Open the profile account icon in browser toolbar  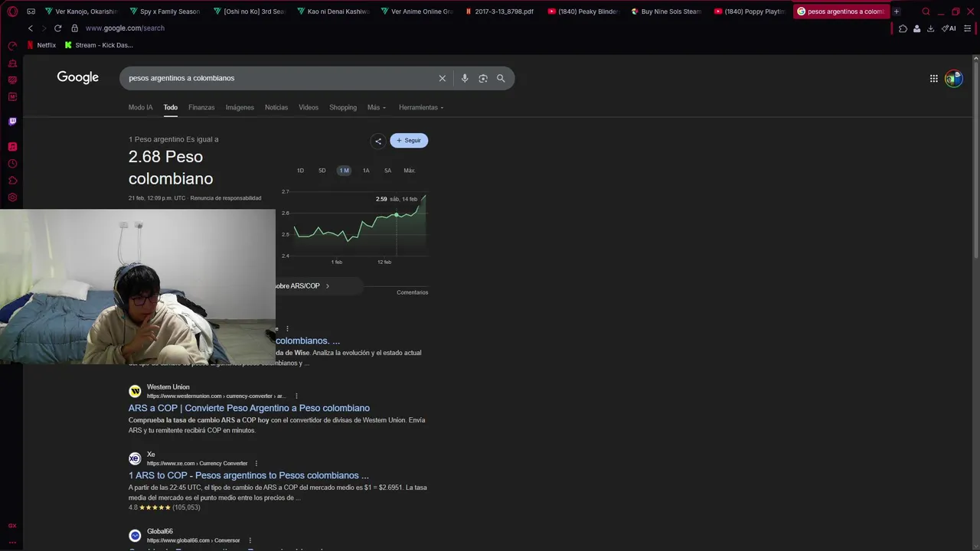tap(916, 28)
